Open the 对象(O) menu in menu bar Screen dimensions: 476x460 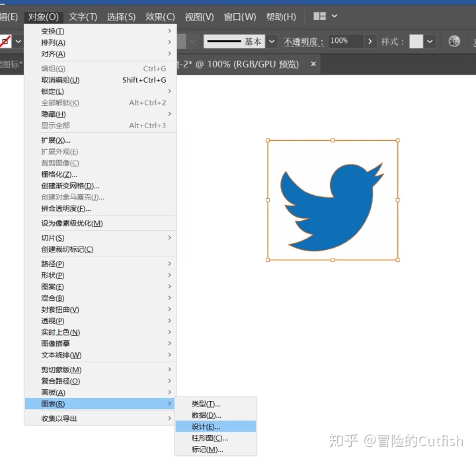[x=44, y=17]
